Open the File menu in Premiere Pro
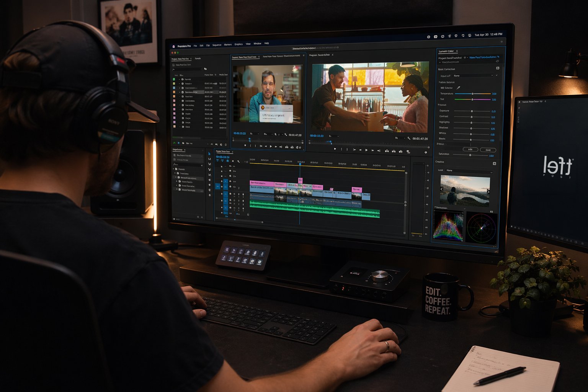Screen dimensions: 588x392 pyautogui.click(x=195, y=46)
